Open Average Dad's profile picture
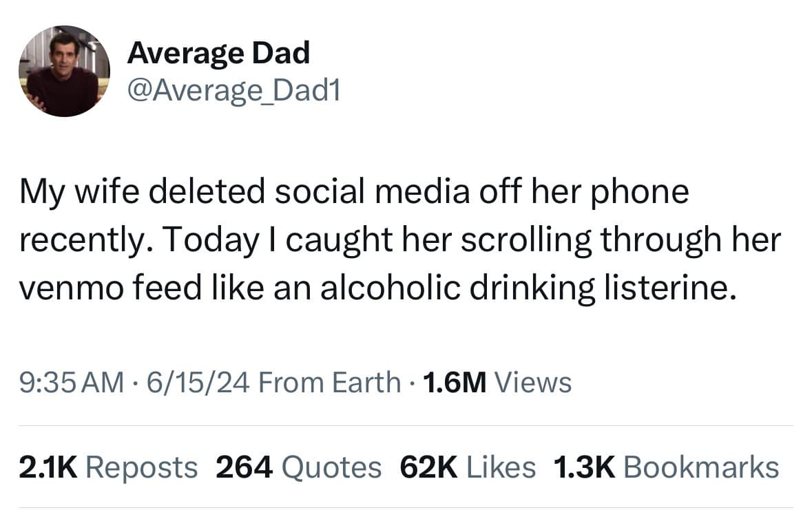This screenshot has width=812, height=510. click(x=65, y=69)
